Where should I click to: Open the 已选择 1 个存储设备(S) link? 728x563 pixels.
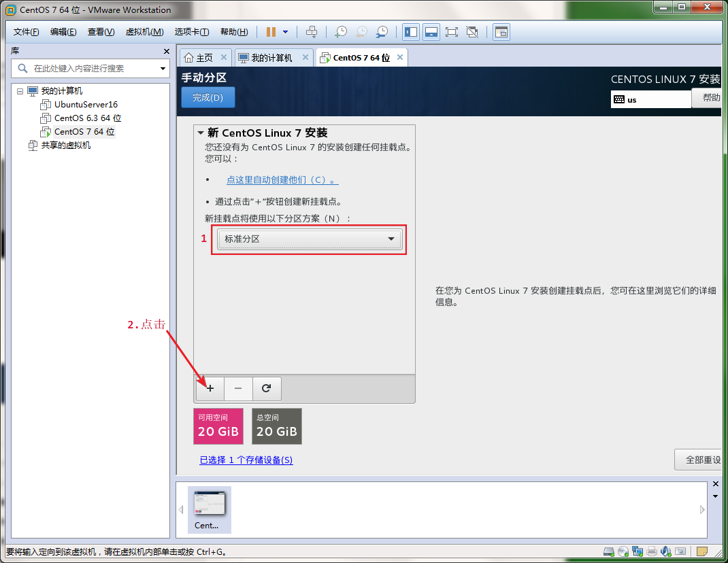[246, 460]
